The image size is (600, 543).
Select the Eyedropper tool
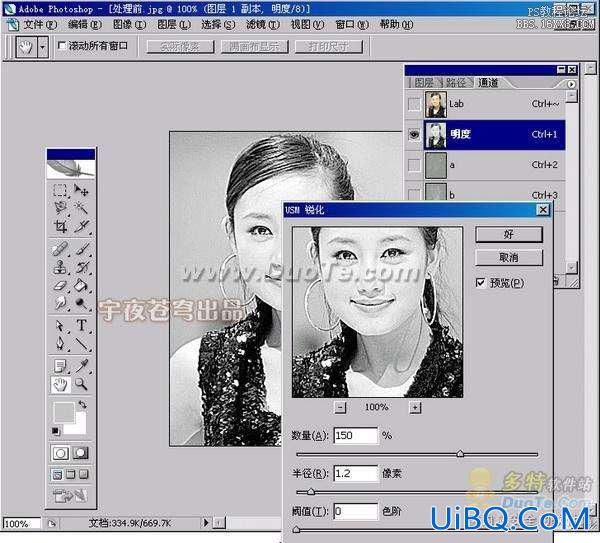81,366
